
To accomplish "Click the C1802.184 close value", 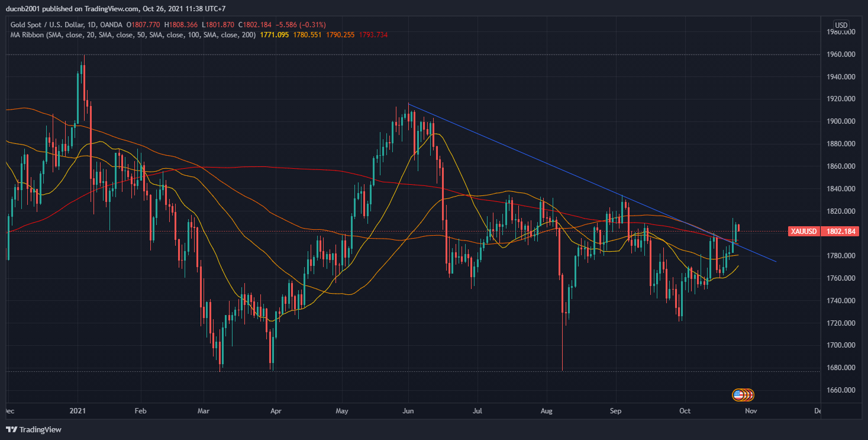I will tap(256, 25).
